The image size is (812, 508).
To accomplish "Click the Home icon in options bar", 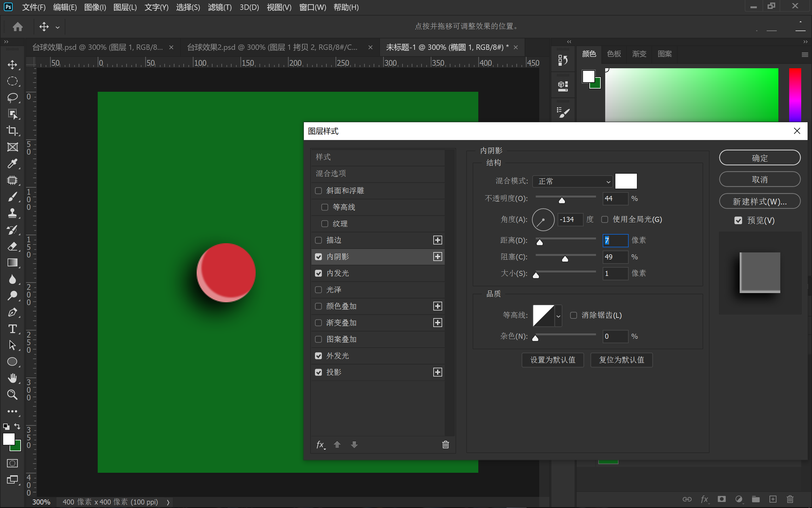I will [x=17, y=27].
